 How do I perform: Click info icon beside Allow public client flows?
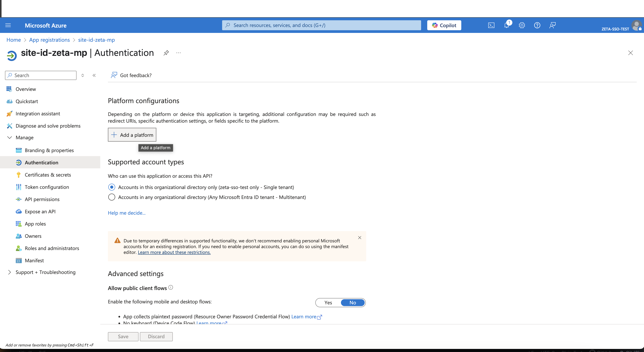(171, 288)
